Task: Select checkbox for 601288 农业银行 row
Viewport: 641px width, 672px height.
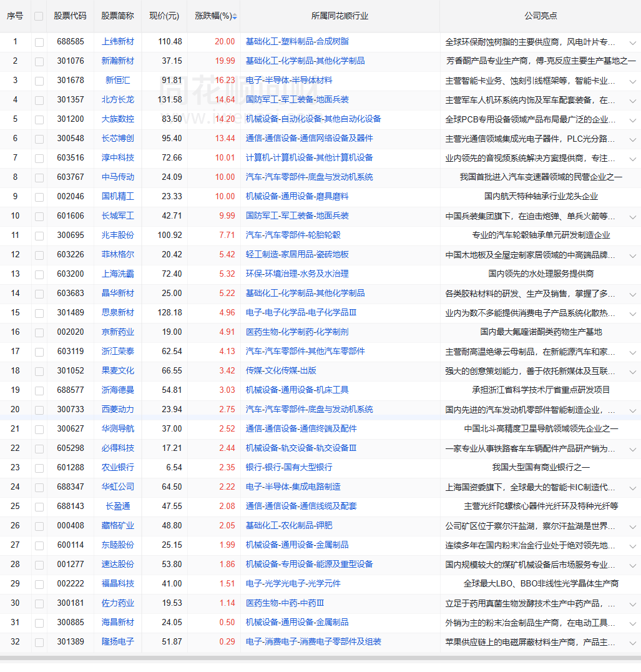Action: coord(39,468)
